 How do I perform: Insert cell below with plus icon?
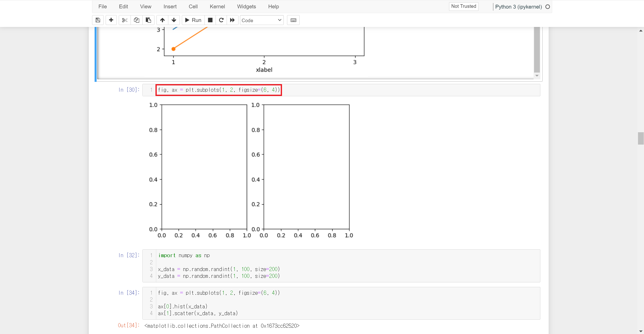click(111, 20)
